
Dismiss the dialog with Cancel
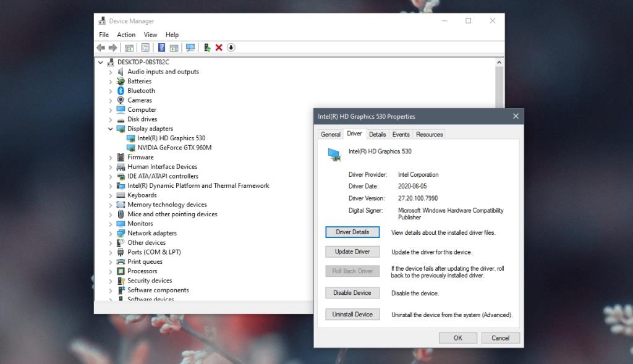point(500,337)
